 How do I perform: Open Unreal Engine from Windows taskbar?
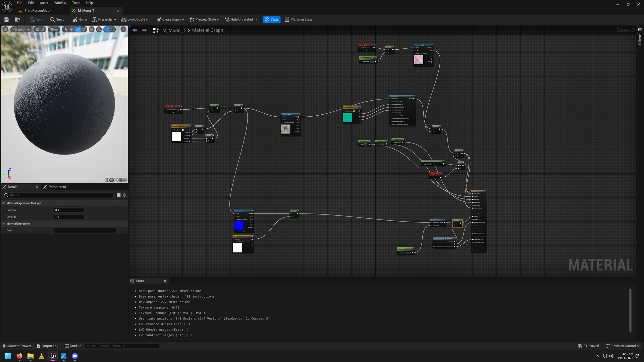[x=53, y=356]
